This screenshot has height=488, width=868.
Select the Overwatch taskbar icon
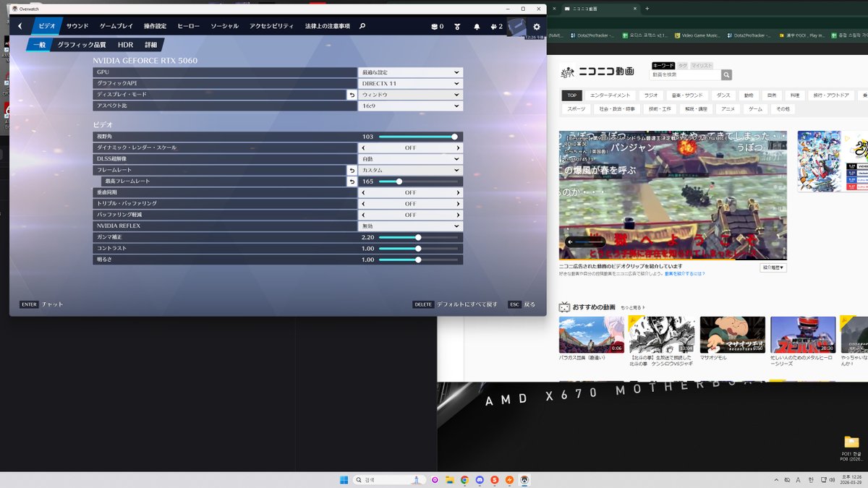(525, 479)
